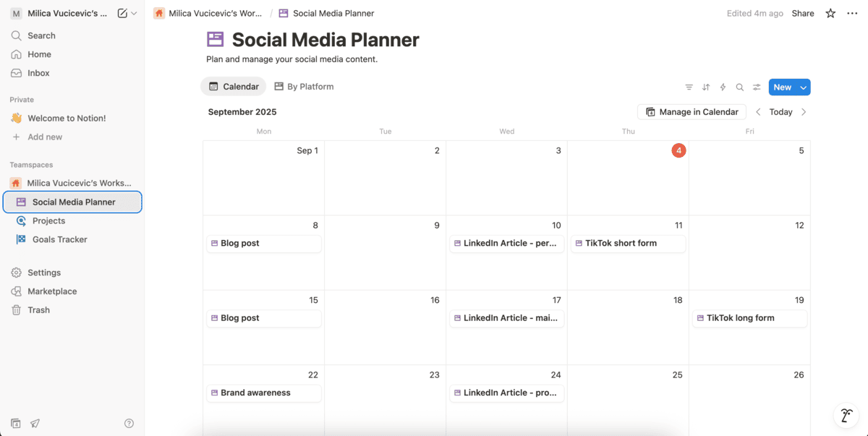Open the three-dot page options menu

(852, 14)
